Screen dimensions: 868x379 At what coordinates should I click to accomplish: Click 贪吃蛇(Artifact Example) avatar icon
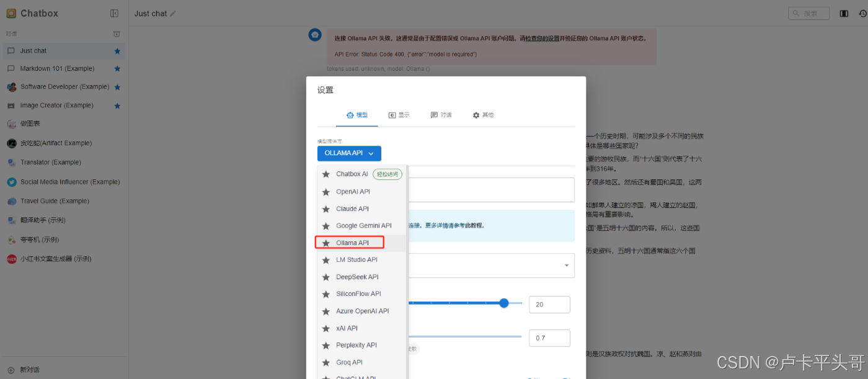[x=11, y=143]
